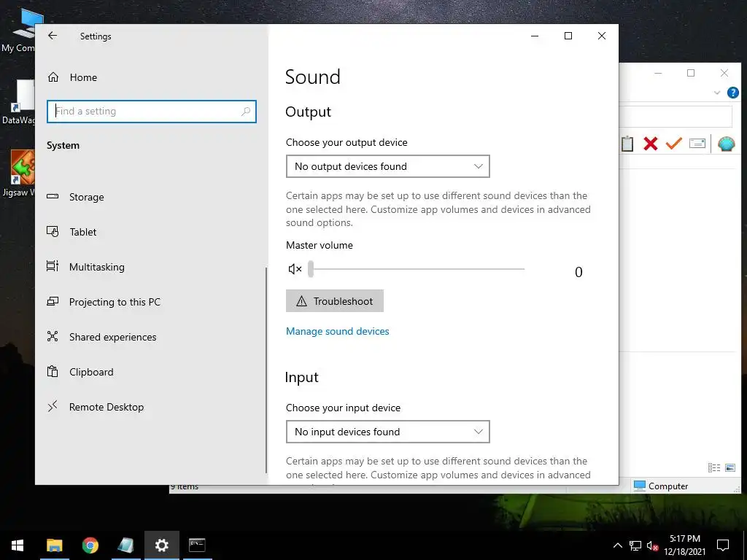The height and width of the screenshot is (560, 747).
Task: Click the orange checkmark icon in background window
Action: [x=673, y=144]
